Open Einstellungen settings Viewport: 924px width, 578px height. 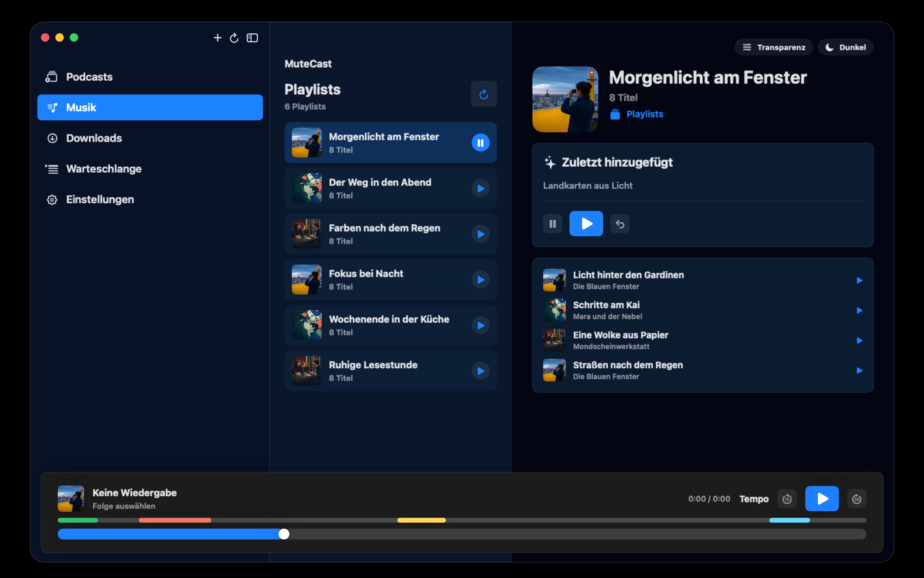[150, 199]
